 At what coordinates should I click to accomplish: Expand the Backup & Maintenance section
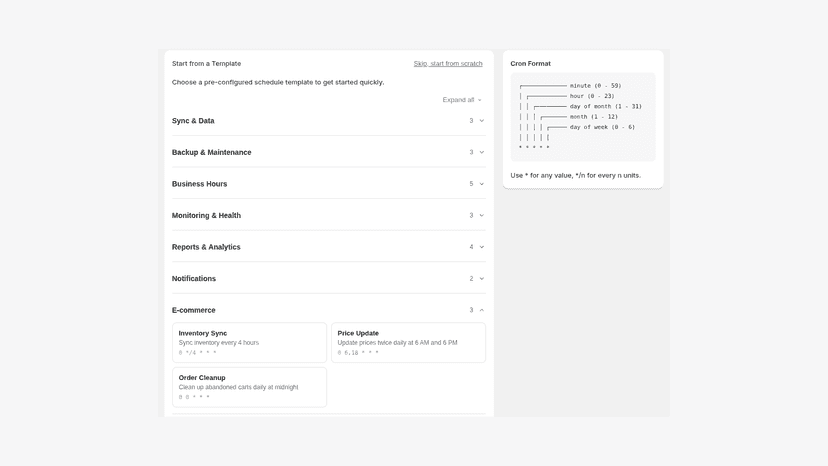point(328,152)
